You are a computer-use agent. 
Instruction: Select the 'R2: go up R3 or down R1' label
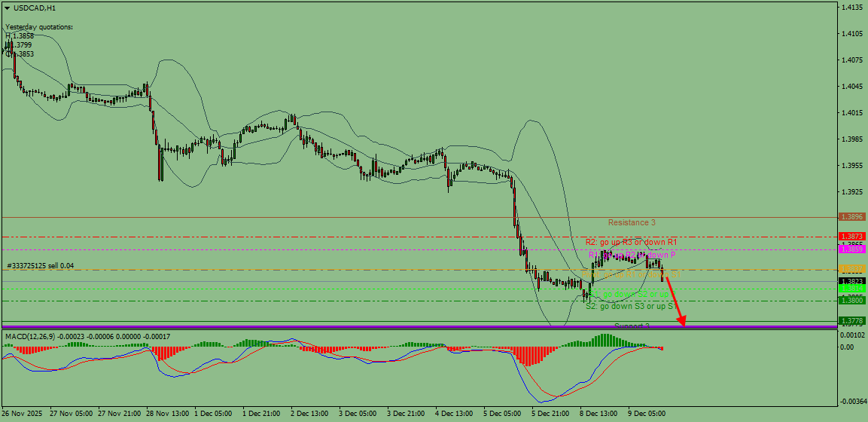(x=632, y=243)
